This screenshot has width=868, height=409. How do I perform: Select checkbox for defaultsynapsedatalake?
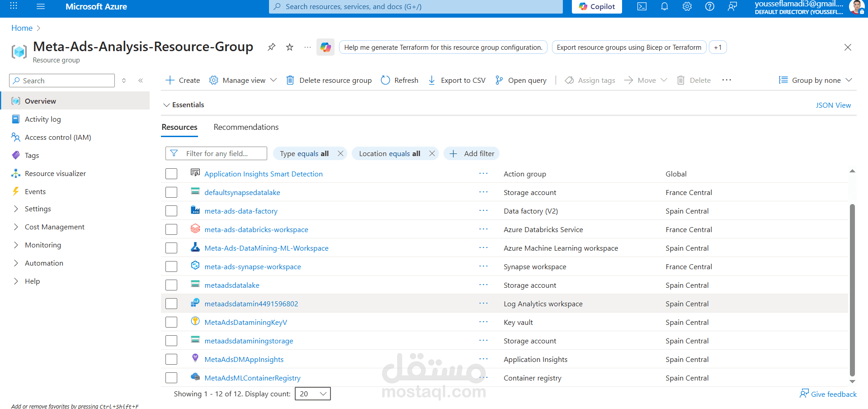pyautogui.click(x=171, y=192)
